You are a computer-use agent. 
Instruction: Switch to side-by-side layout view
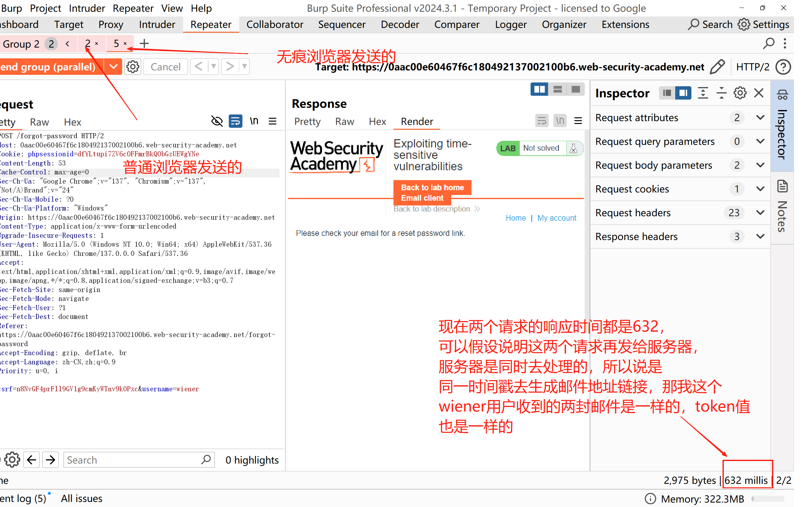coord(539,89)
